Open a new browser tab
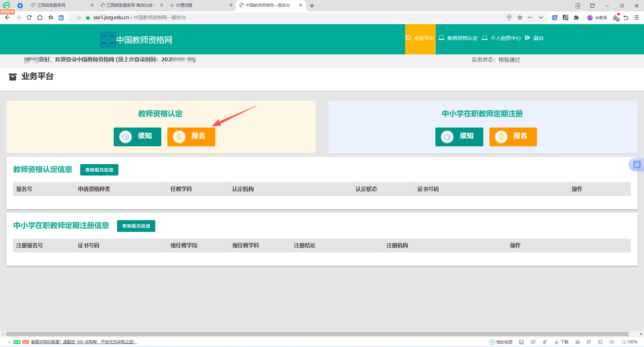 [312, 6]
